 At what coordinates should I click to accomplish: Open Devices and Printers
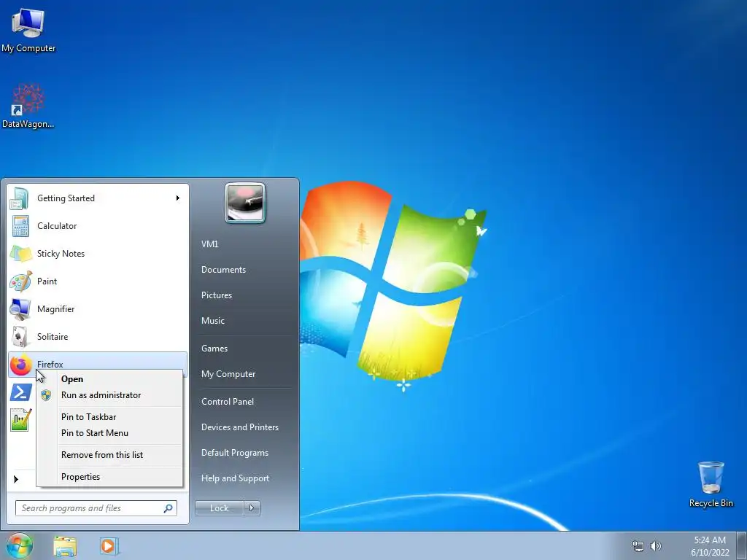[239, 427]
